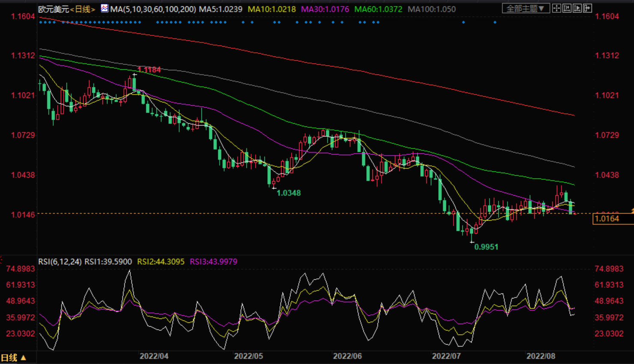
Task: Open the <日线> period selector
Action: click(83, 9)
